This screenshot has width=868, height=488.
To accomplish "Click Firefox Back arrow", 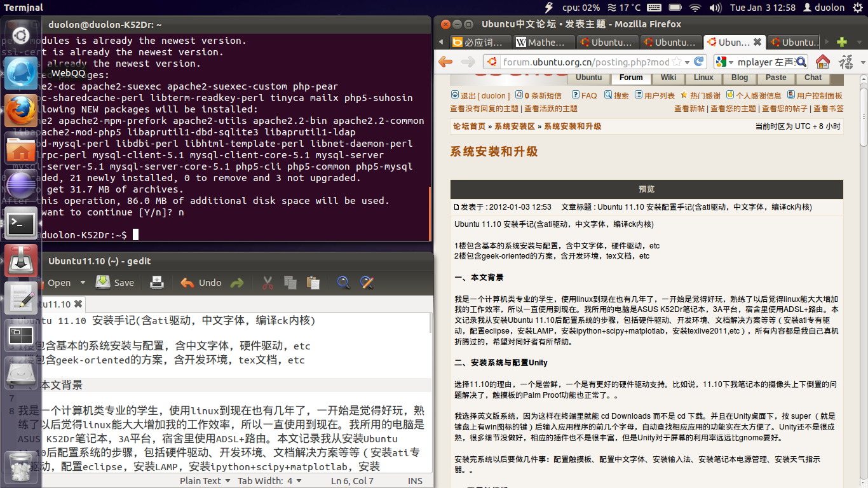I will (x=445, y=62).
